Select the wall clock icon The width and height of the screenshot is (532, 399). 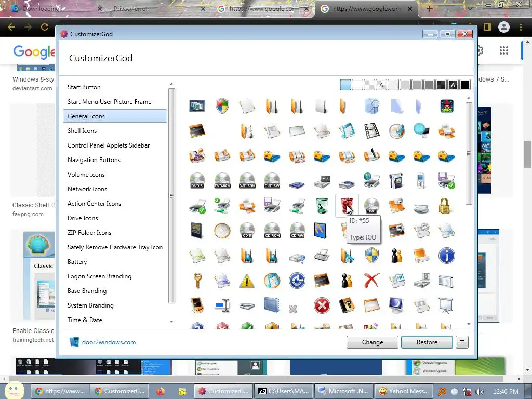[x=222, y=231]
